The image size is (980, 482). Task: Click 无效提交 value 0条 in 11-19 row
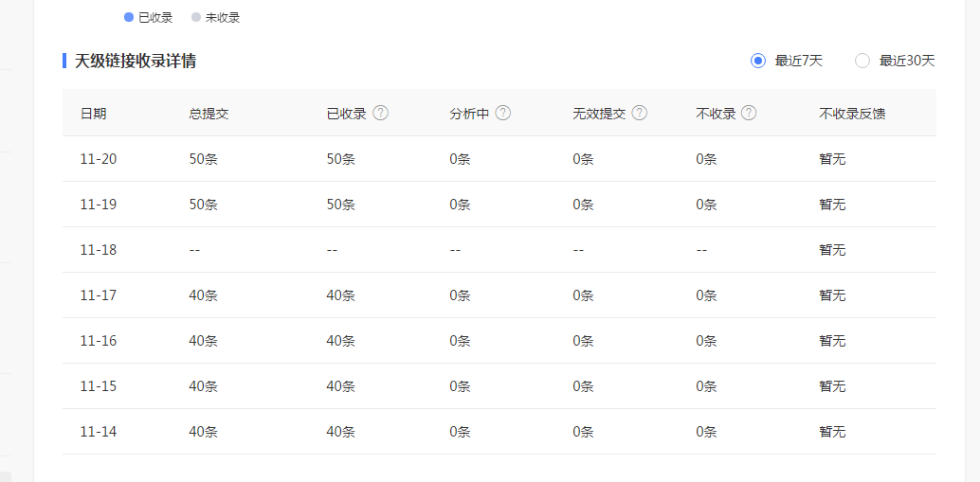[583, 205]
